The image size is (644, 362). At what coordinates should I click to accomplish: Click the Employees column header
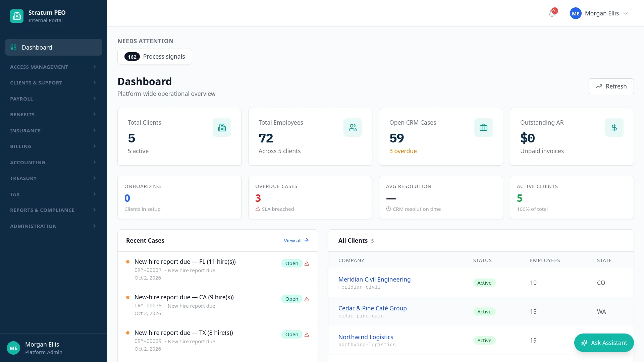click(x=545, y=260)
